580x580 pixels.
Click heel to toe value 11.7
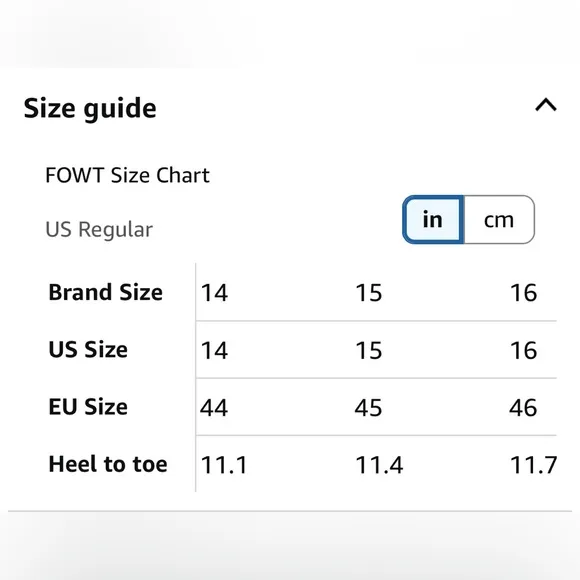coord(533,465)
